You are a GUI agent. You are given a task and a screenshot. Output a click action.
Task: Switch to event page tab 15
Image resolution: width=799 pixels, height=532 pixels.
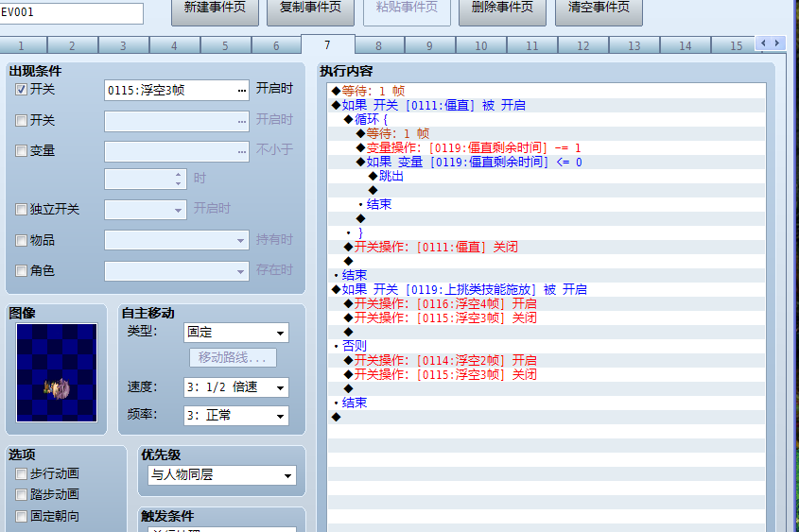click(734, 45)
